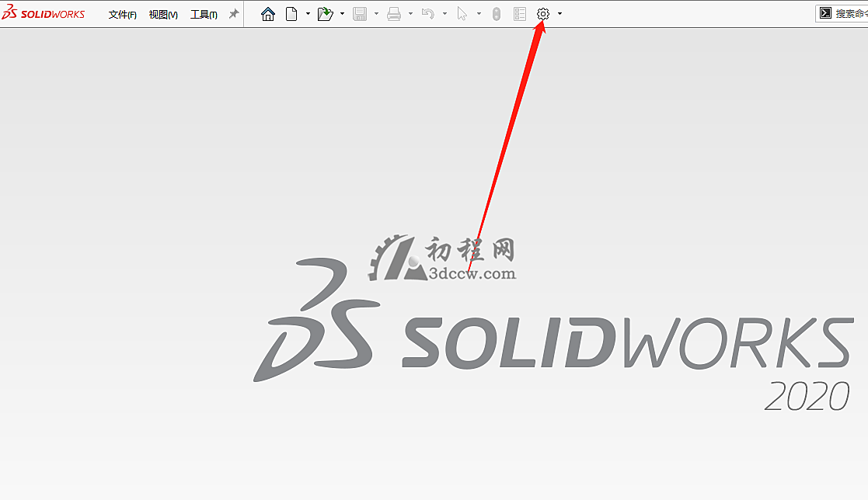Viewport: 868px width, 500px height.
Task: Open Options via the gear icon
Action: [543, 14]
